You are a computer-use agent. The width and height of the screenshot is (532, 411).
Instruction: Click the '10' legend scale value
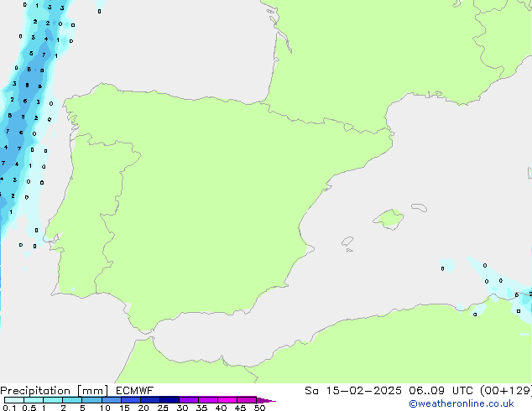tap(105, 408)
